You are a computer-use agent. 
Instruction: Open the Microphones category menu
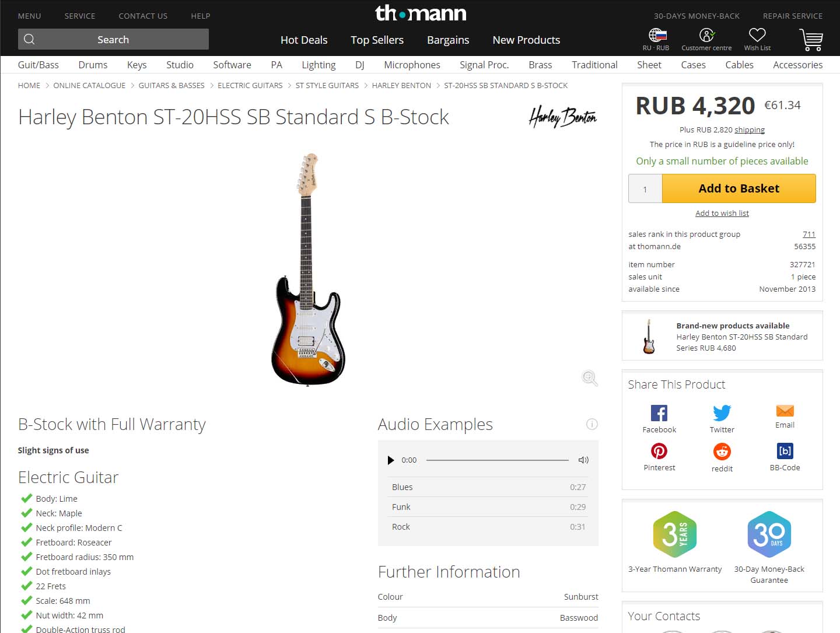point(412,65)
